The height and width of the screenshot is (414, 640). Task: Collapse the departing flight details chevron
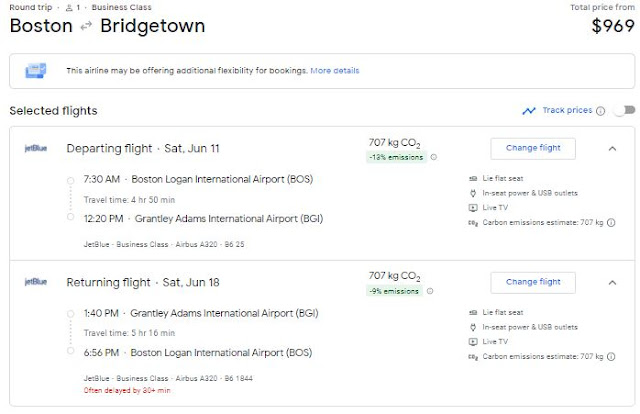(612, 148)
